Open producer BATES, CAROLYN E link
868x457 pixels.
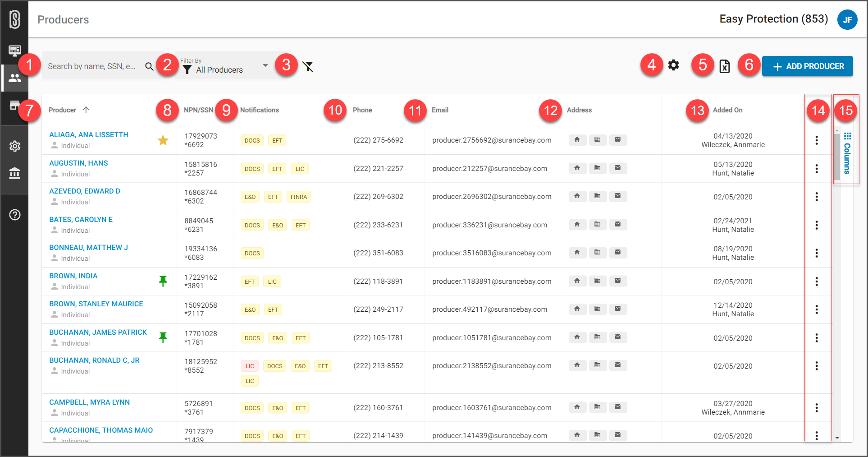click(x=81, y=219)
